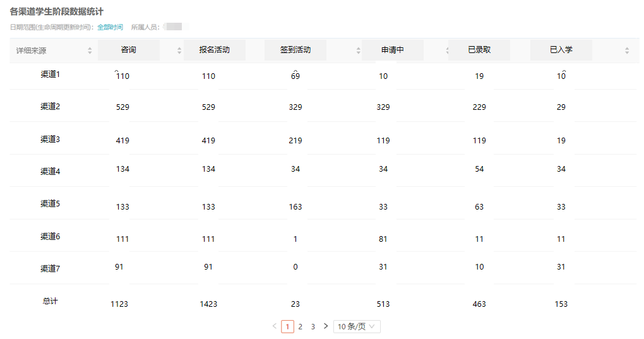Click the 已入学 column sort icon
The width and height of the screenshot is (644, 339).
pyautogui.click(x=627, y=51)
